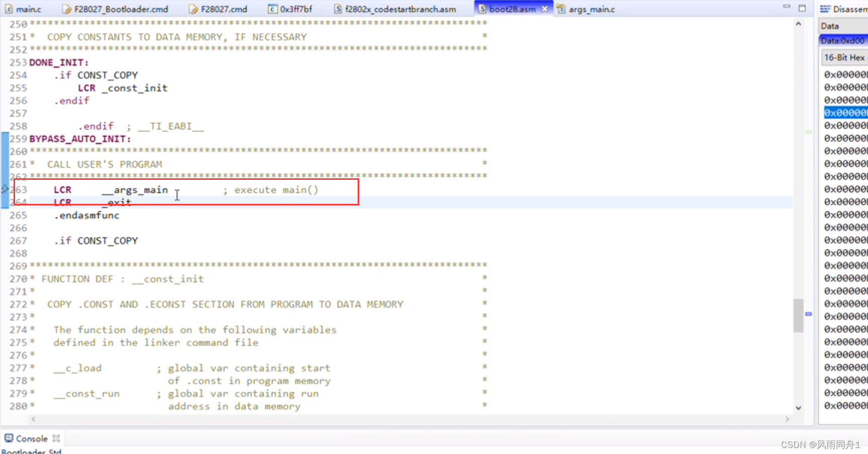The image size is (868, 454).
Task: Click the DONE_INIT: label
Action: (x=59, y=62)
